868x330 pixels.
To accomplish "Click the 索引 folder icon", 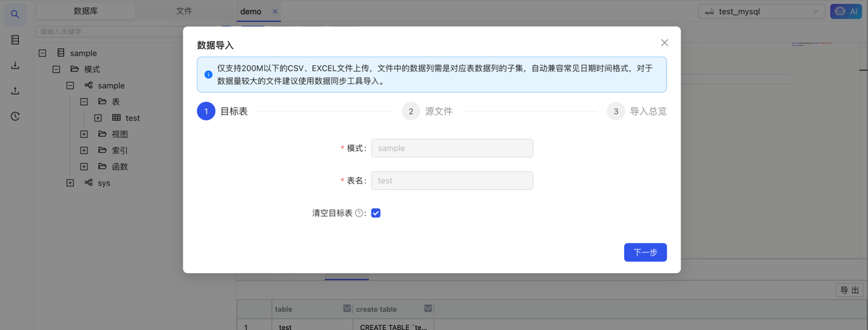I will 103,150.
